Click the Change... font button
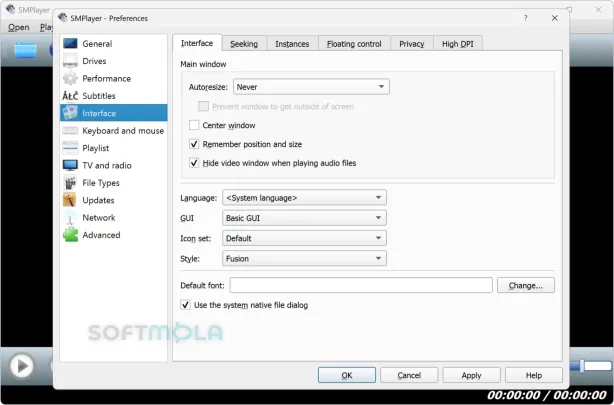Screen dimensions: 614x405 526,285
